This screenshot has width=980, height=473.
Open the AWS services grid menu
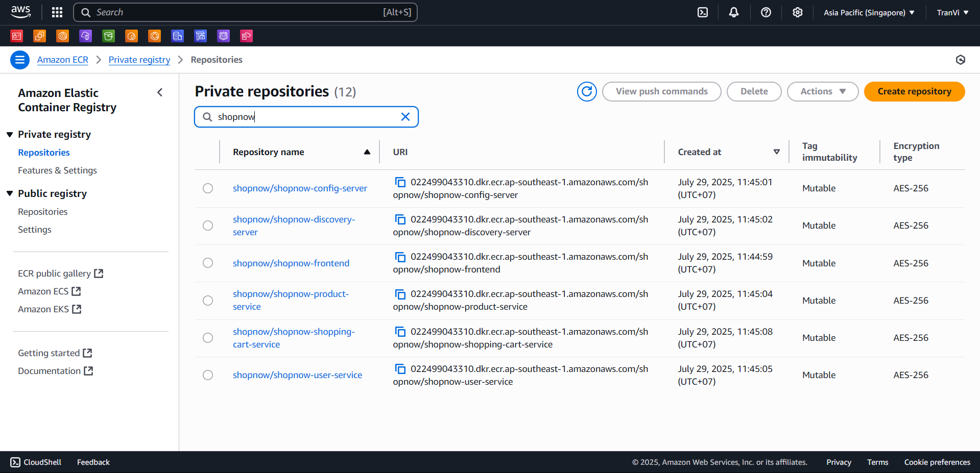(x=57, y=12)
